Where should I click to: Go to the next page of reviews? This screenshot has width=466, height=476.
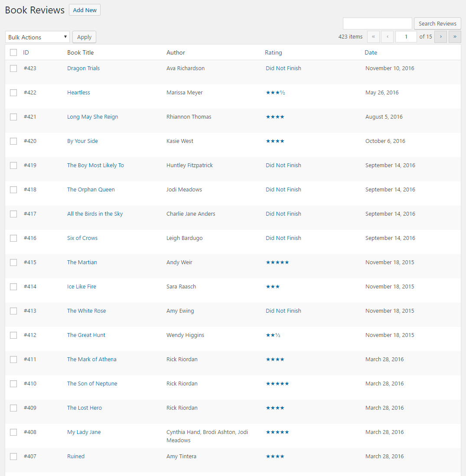point(440,37)
